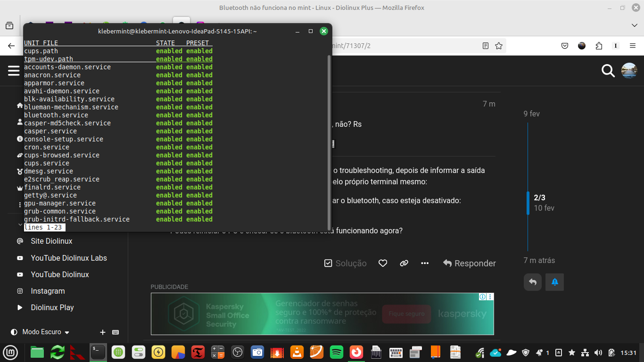Click the reply arrow button under the timeline
644x362 pixels.
[533, 282]
